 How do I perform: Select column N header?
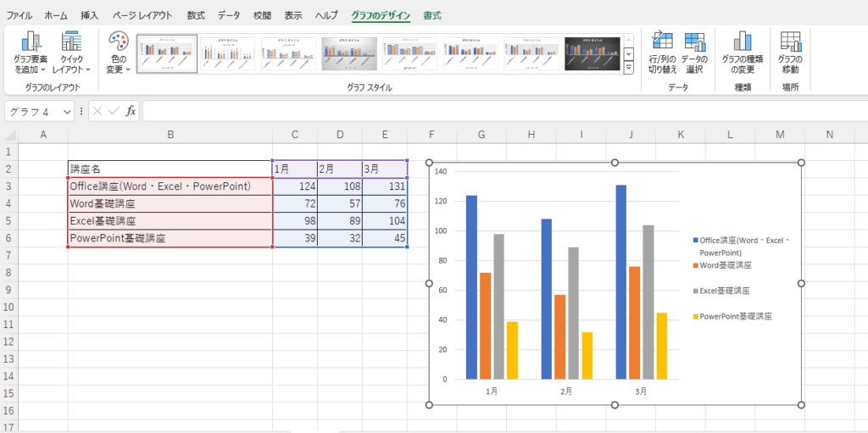point(829,135)
